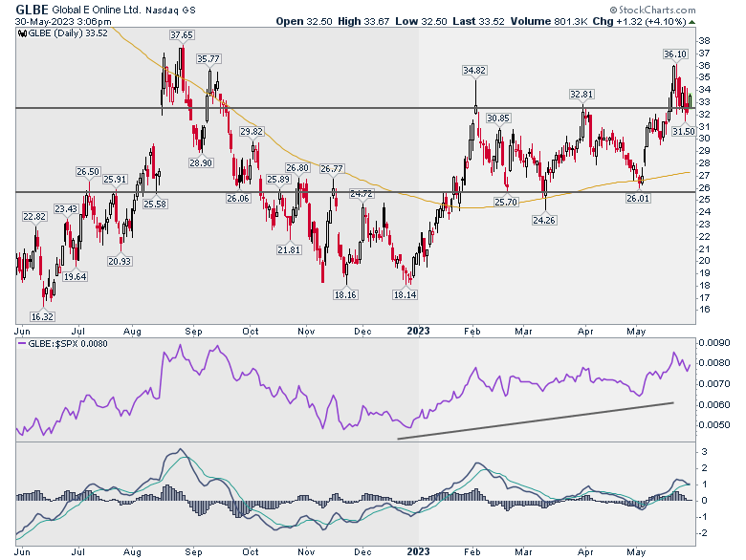Click the 30.85 price annotation
The image size is (746, 560).
tap(498, 118)
